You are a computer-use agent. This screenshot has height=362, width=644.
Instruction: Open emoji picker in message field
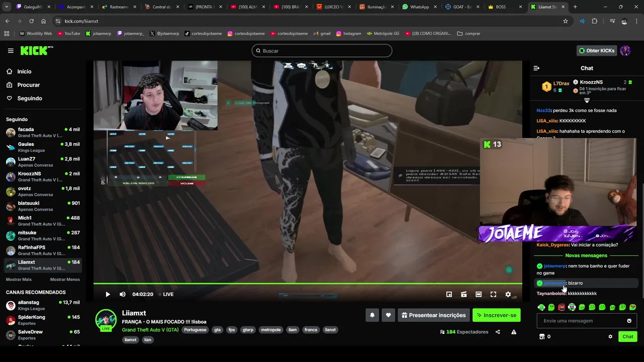(x=629, y=321)
